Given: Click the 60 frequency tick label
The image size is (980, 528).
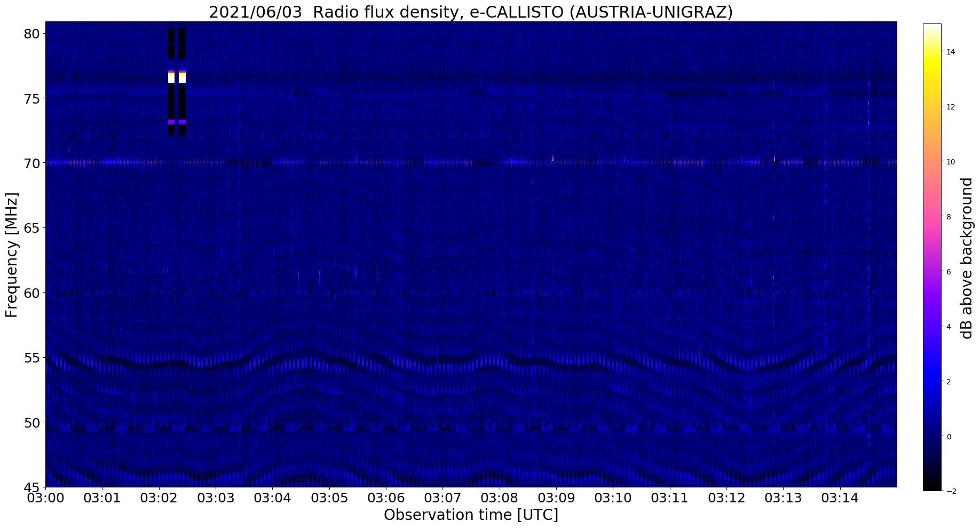Looking at the screenshot, I should (31, 293).
